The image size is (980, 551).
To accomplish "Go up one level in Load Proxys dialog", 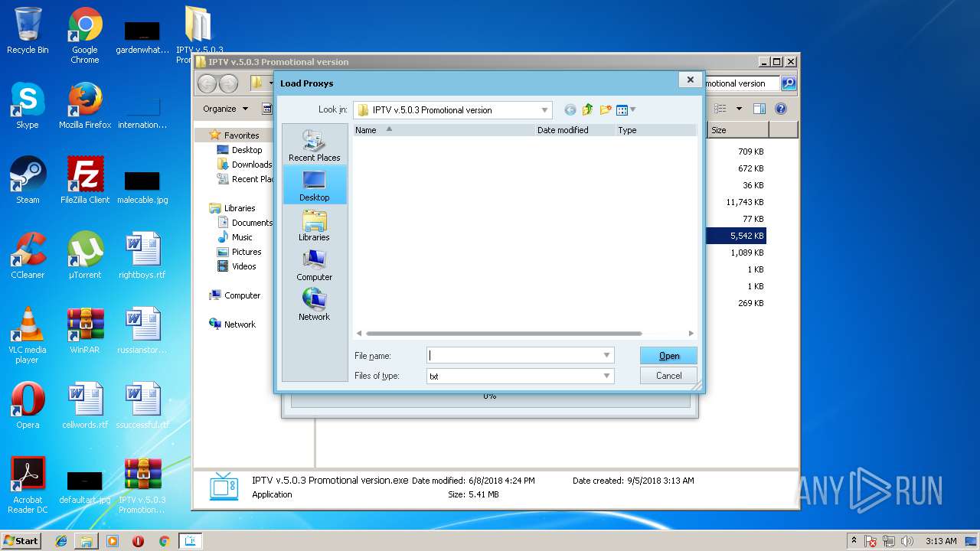I will pyautogui.click(x=588, y=109).
